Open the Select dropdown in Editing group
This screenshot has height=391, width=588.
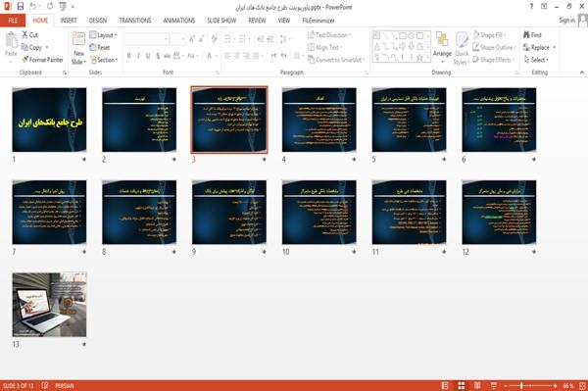(536, 60)
